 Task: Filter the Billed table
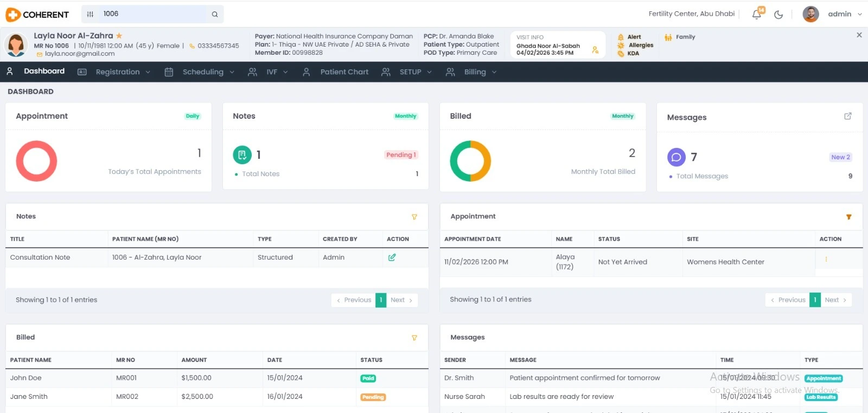[x=414, y=338]
